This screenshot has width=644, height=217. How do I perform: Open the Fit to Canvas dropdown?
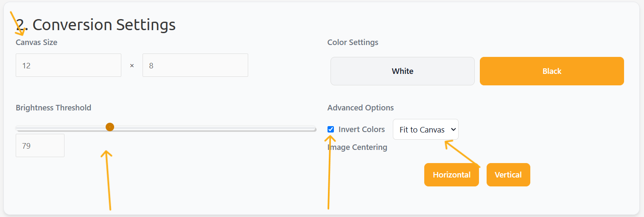(x=426, y=130)
